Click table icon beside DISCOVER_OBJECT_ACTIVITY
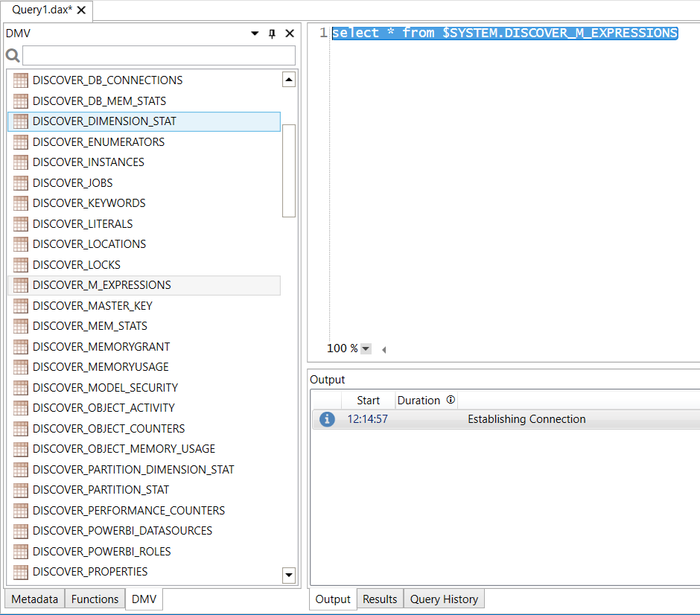This screenshot has width=700, height=615. [21, 408]
